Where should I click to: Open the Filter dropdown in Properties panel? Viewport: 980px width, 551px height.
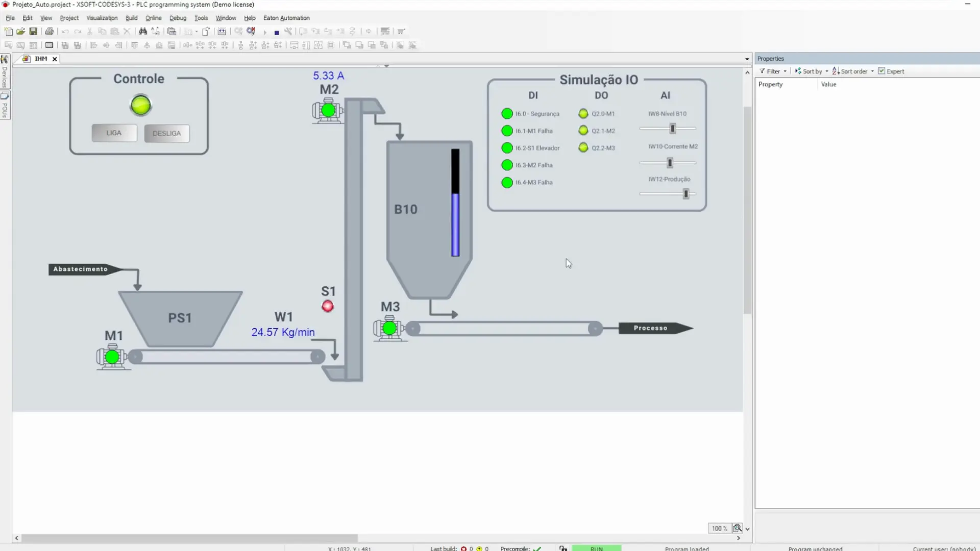click(773, 71)
